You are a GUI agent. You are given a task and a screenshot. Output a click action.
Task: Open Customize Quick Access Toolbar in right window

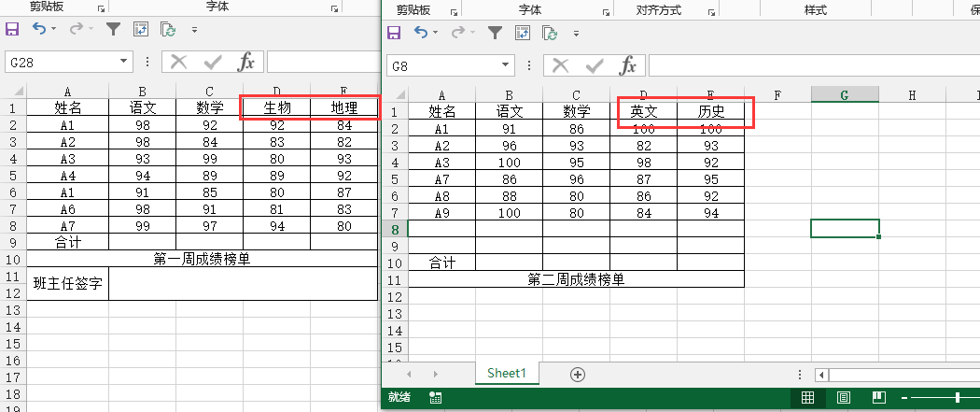pyautogui.click(x=576, y=33)
